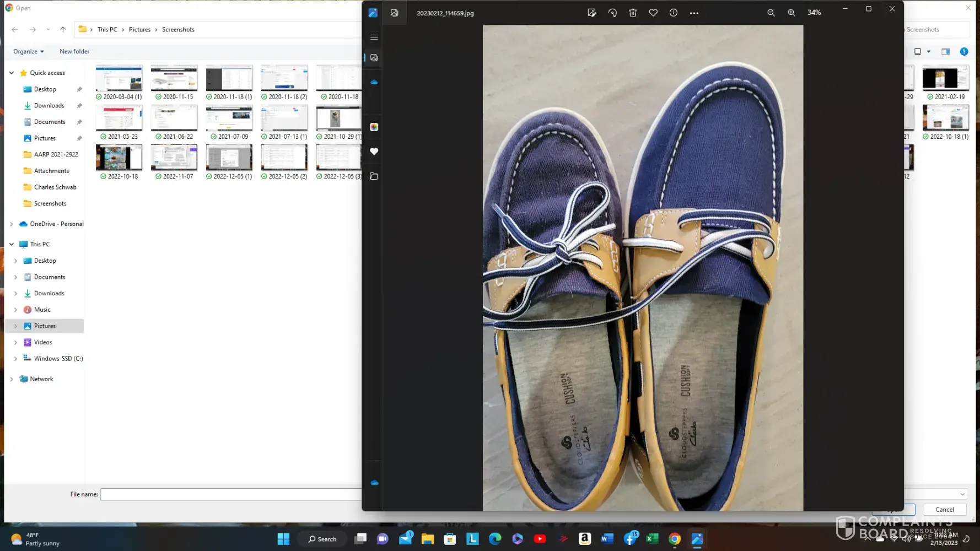The width and height of the screenshot is (980, 551).
Task: Zoom out of the photo
Action: (x=771, y=13)
